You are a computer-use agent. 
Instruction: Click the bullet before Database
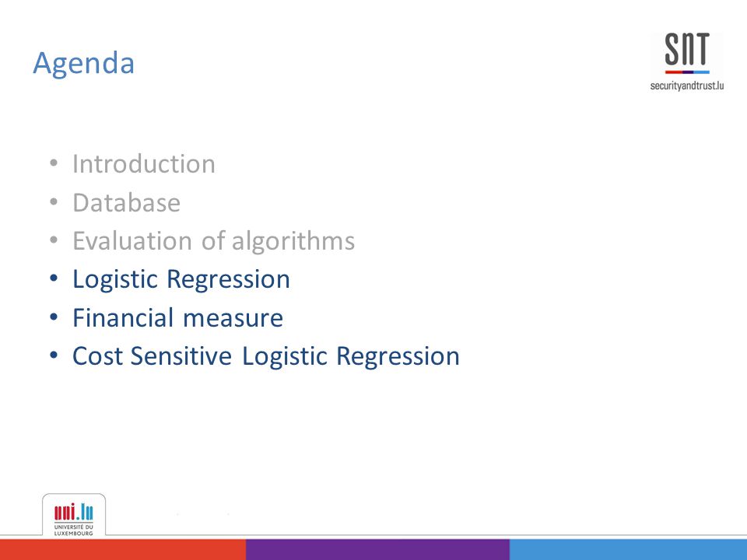[54, 202]
